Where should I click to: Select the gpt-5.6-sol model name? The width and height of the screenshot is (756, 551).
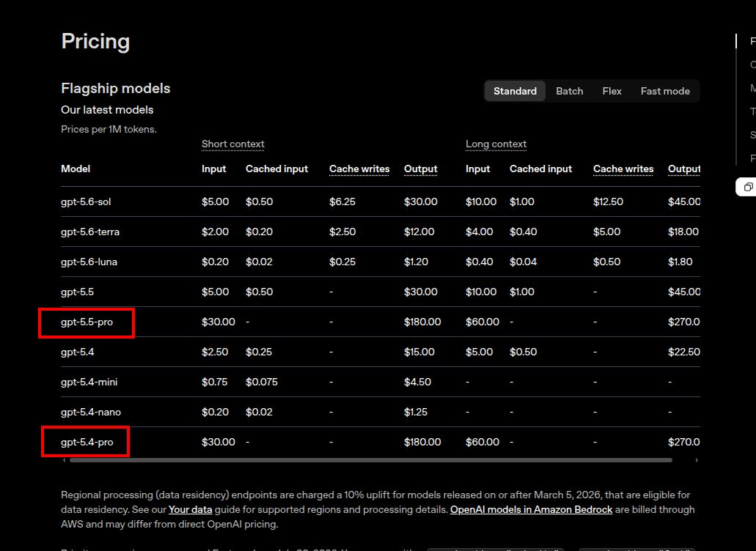point(86,201)
